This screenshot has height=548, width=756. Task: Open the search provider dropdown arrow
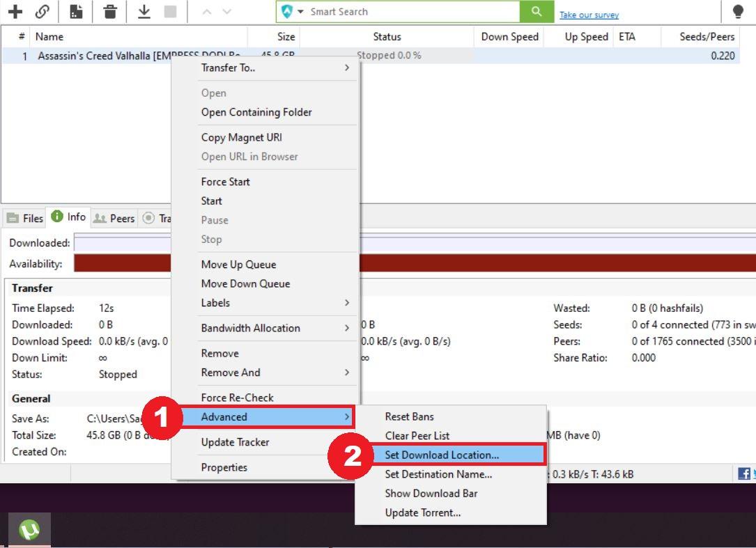pyautogui.click(x=300, y=12)
